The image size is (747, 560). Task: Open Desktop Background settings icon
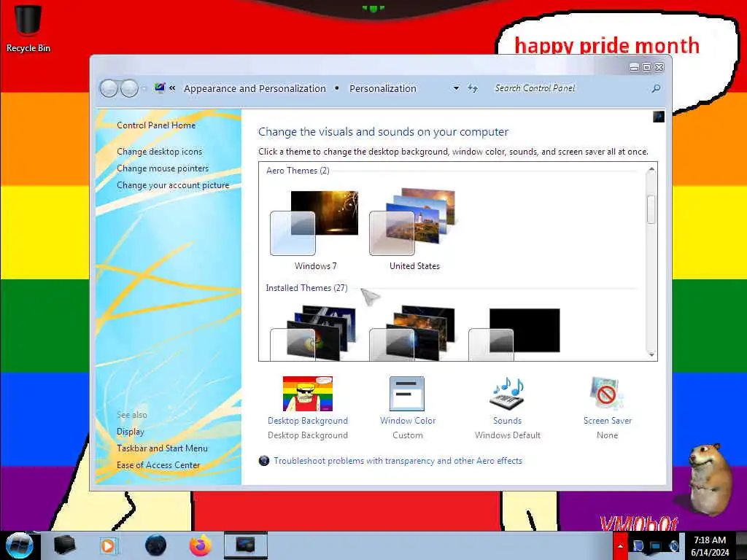click(308, 394)
